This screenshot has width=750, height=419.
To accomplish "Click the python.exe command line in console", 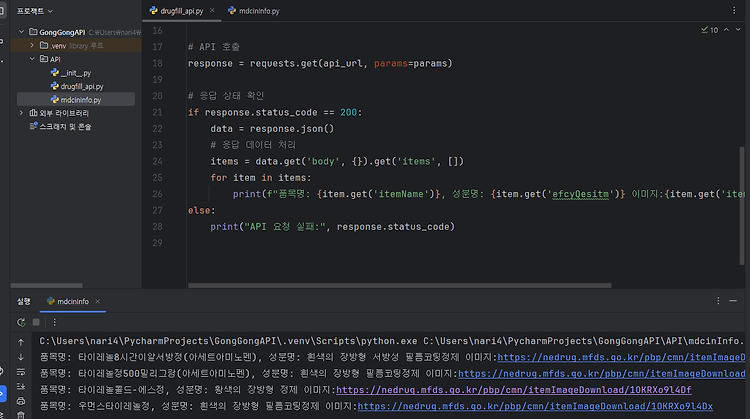I will tap(391, 341).
